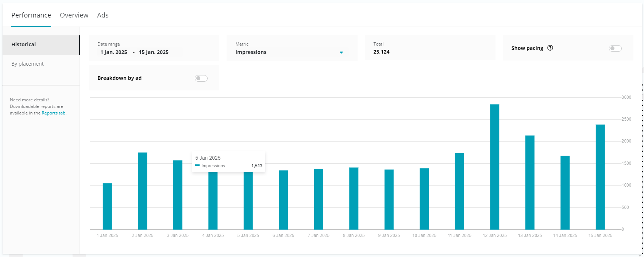Select the 15 Jan 2025 bar
This screenshot has width=644, height=257.
pos(600,177)
